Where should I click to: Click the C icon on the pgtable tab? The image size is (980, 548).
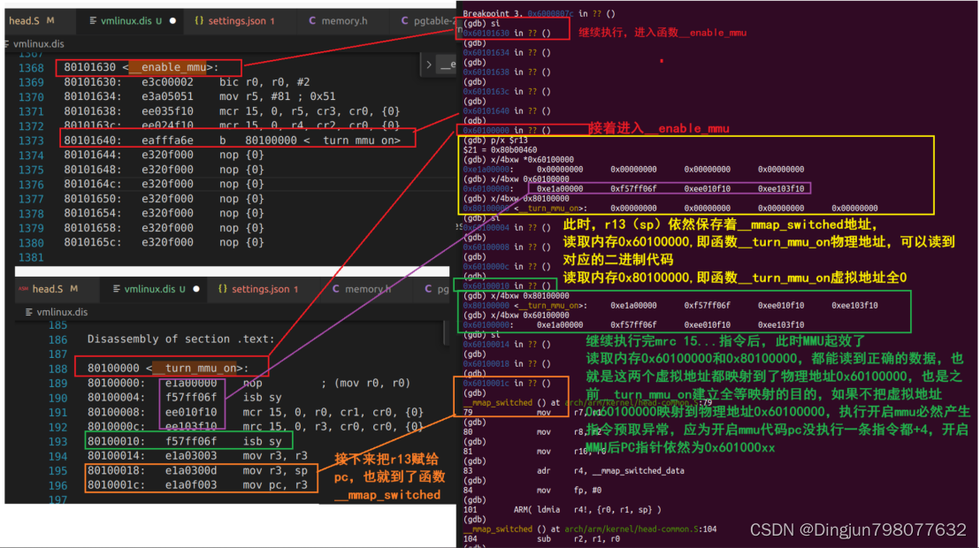403,21
